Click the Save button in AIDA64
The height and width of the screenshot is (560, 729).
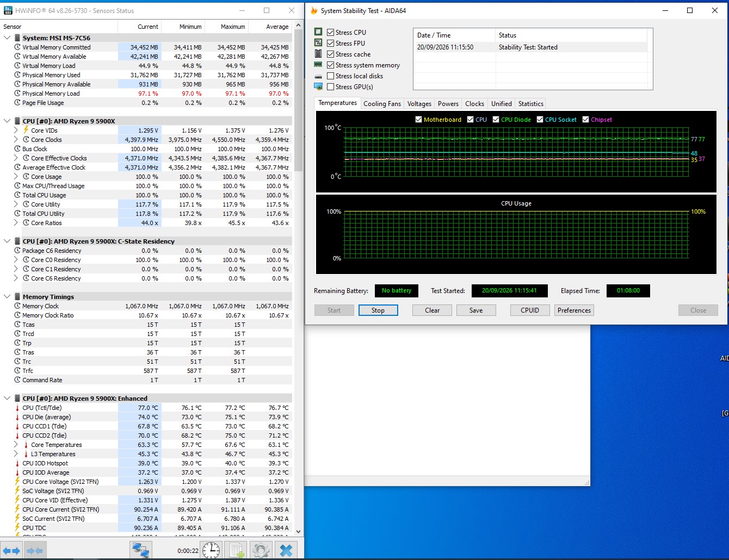476,310
